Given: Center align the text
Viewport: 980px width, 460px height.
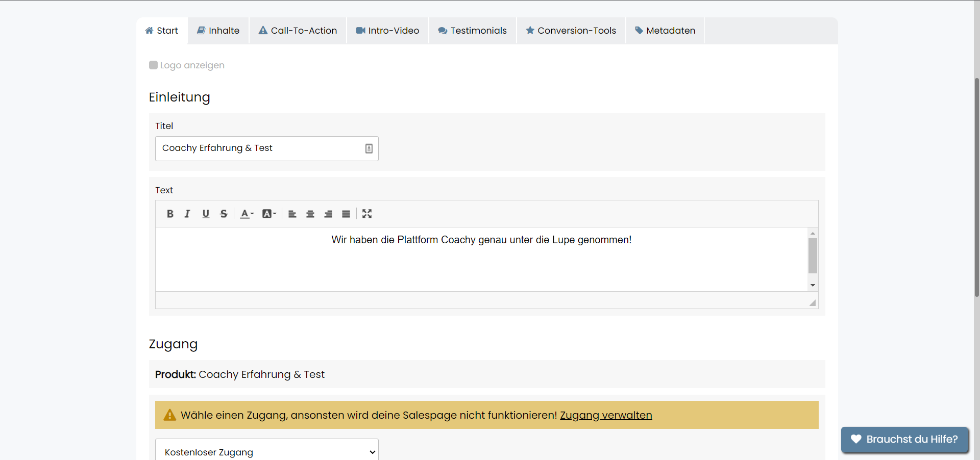Looking at the screenshot, I should coord(310,214).
